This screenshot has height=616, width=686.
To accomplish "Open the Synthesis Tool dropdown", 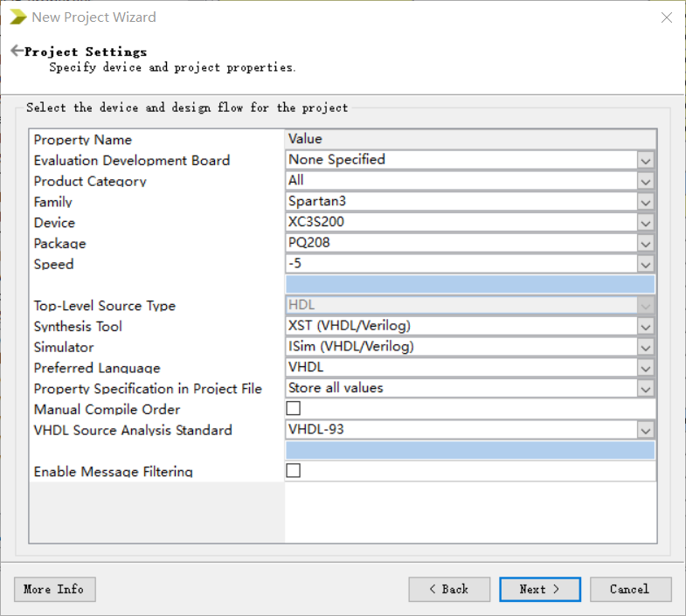I will tap(645, 327).
